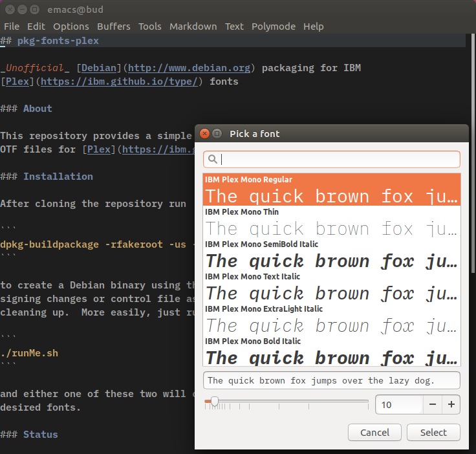476x454 pixels.
Task: Open the Help menu
Action: coord(313,27)
